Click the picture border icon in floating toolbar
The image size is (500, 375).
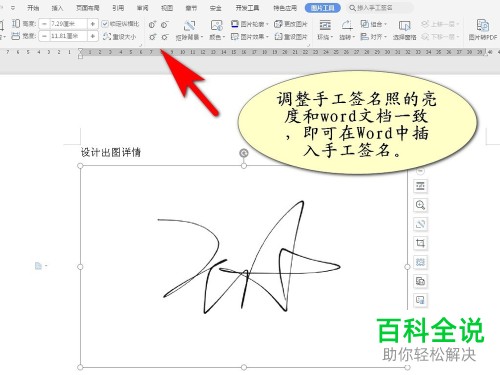pos(420,262)
